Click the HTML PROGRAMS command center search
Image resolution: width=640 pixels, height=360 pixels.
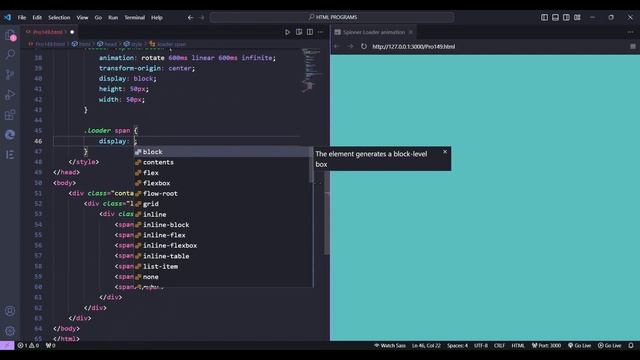click(332, 18)
